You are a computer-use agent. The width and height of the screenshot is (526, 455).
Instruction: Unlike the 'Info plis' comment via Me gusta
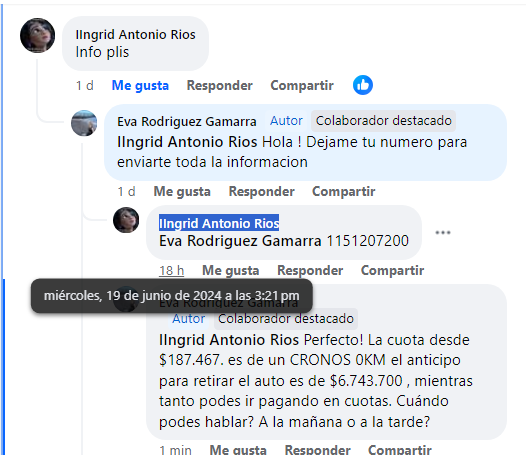140,85
